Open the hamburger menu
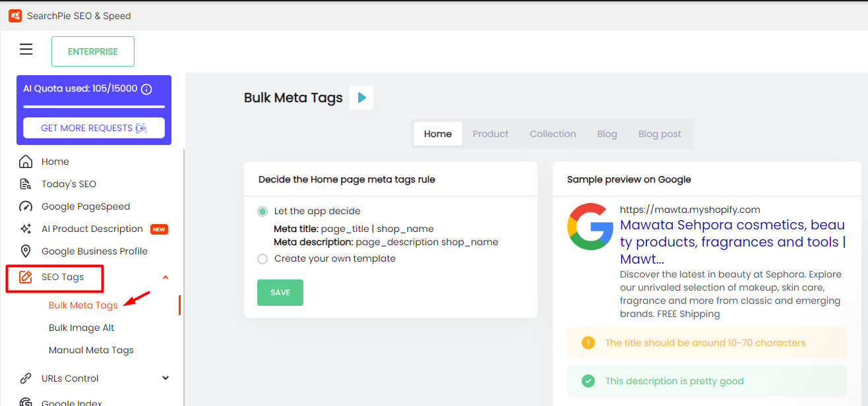This screenshot has width=868, height=406. [x=26, y=49]
